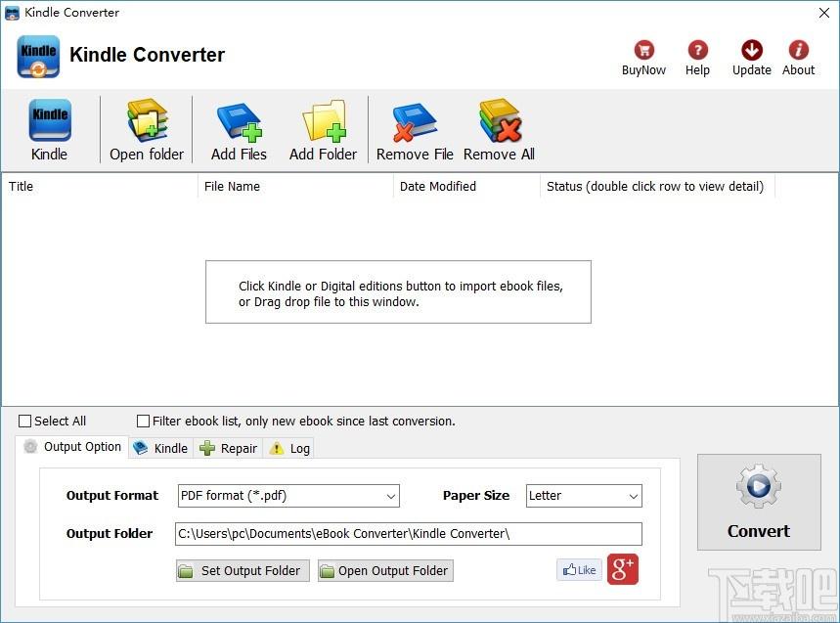Toggle filter for new ebooks since last conversion

[x=143, y=422]
